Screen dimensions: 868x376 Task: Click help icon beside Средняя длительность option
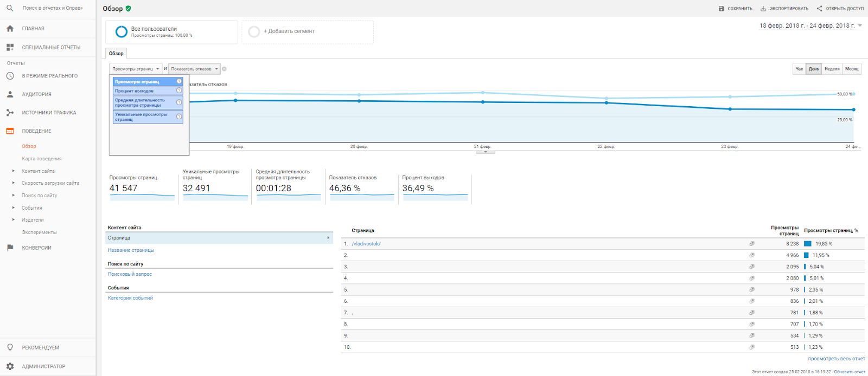point(179,102)
